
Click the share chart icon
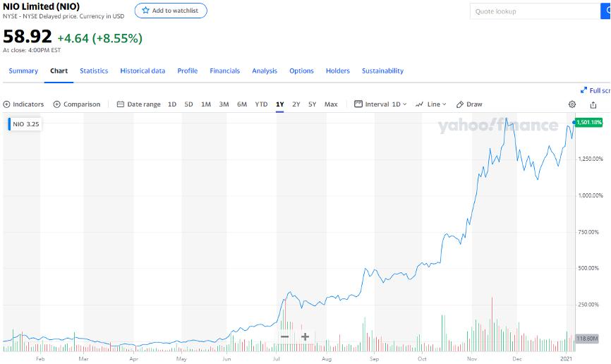(593, 104)
